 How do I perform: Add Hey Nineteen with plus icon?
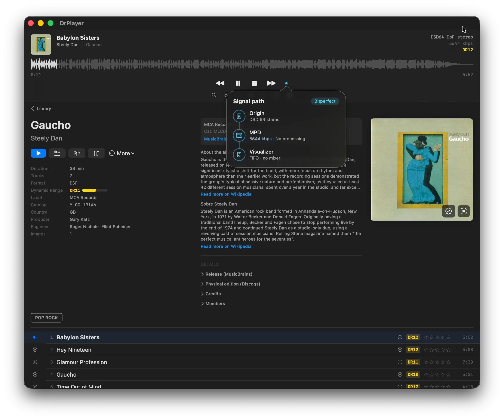(400, 350)
